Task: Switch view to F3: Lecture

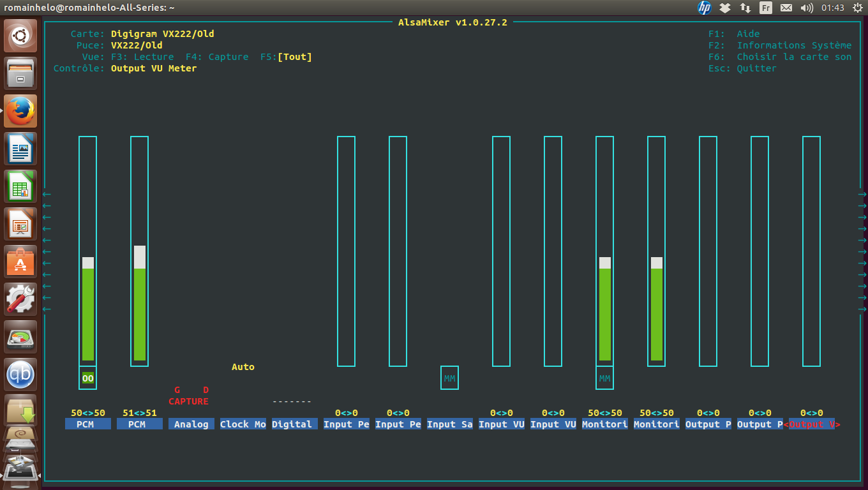Action: coord(142,57)
